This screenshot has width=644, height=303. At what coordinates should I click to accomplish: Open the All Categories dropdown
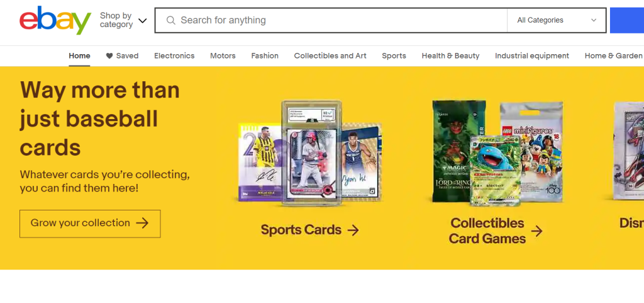coord(557,20)
